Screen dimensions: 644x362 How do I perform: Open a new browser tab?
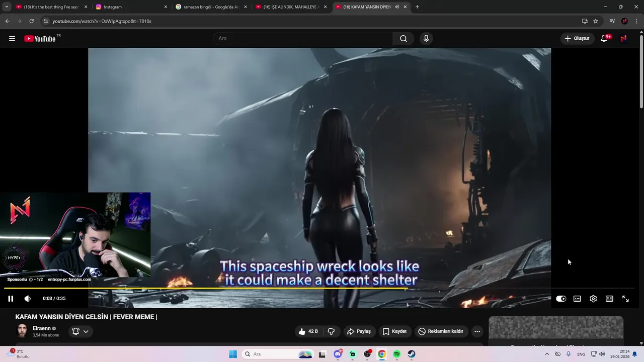[417, 7]
